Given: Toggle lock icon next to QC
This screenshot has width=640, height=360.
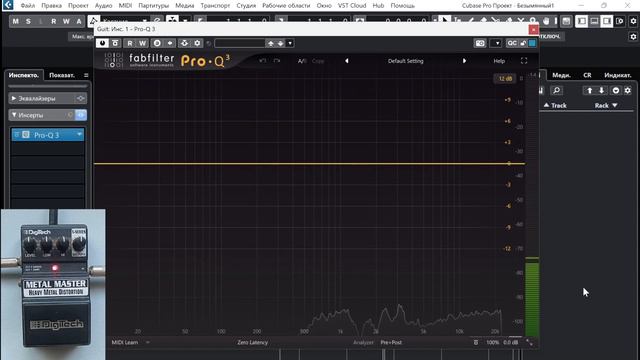Looking at the screenshot, I should coord(523,43).
